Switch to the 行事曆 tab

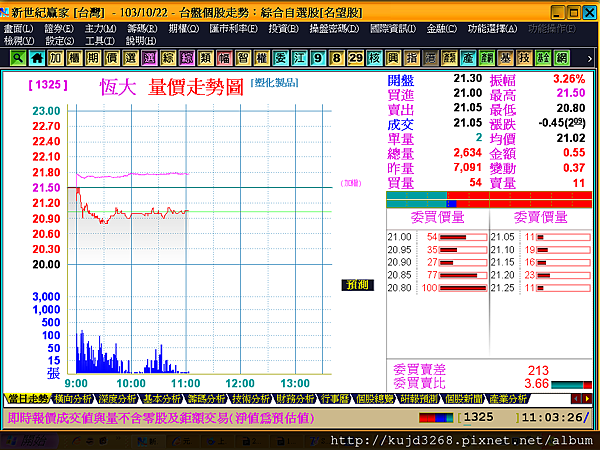(x=336, y=399)
